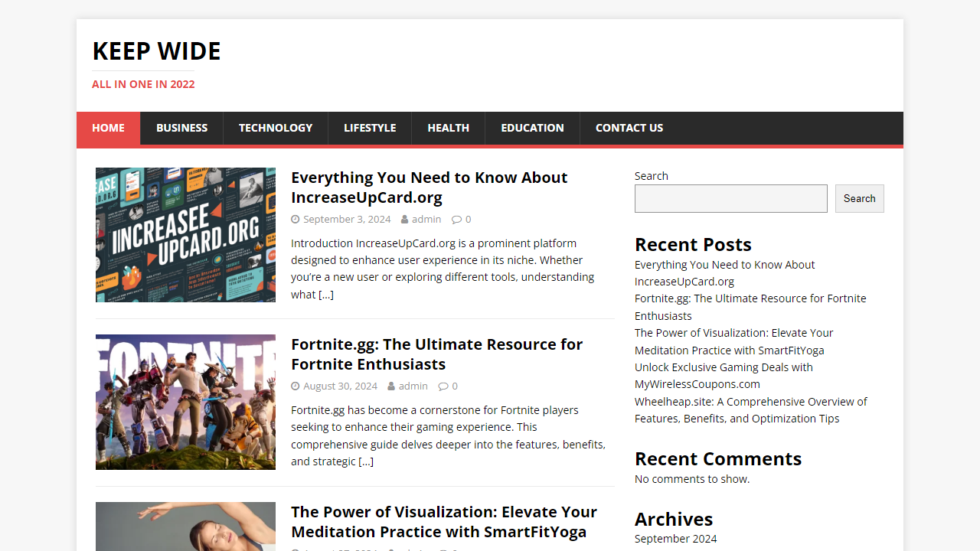Click the sidebar search input field

pyautogui.click(x=730, y=198)
